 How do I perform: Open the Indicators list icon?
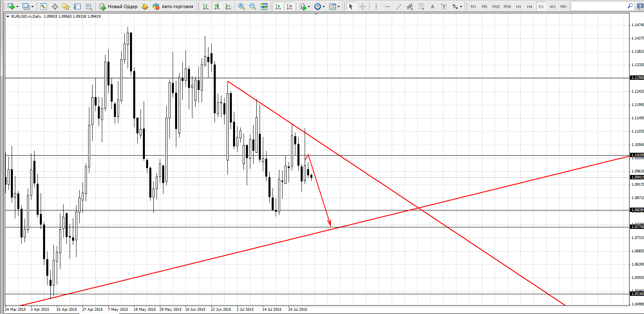pyautogui.click(x=303, y=6)
